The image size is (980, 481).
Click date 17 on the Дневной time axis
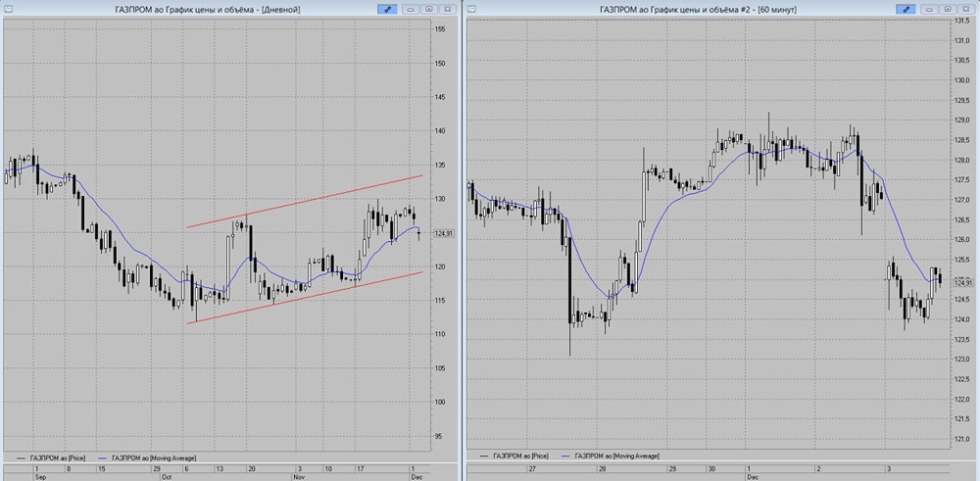361,468
